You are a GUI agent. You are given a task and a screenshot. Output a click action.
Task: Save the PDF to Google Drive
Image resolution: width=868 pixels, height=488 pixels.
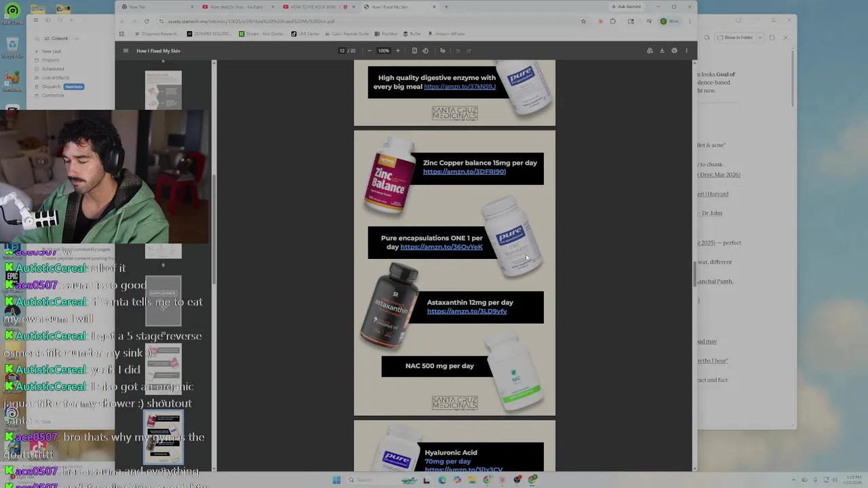(x=650, y=51)
